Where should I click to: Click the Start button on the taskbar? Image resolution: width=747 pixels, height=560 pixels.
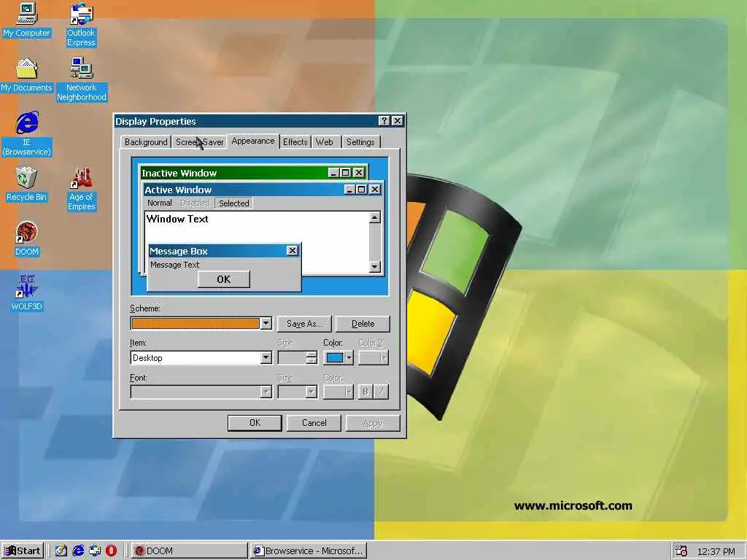[23, 551]
